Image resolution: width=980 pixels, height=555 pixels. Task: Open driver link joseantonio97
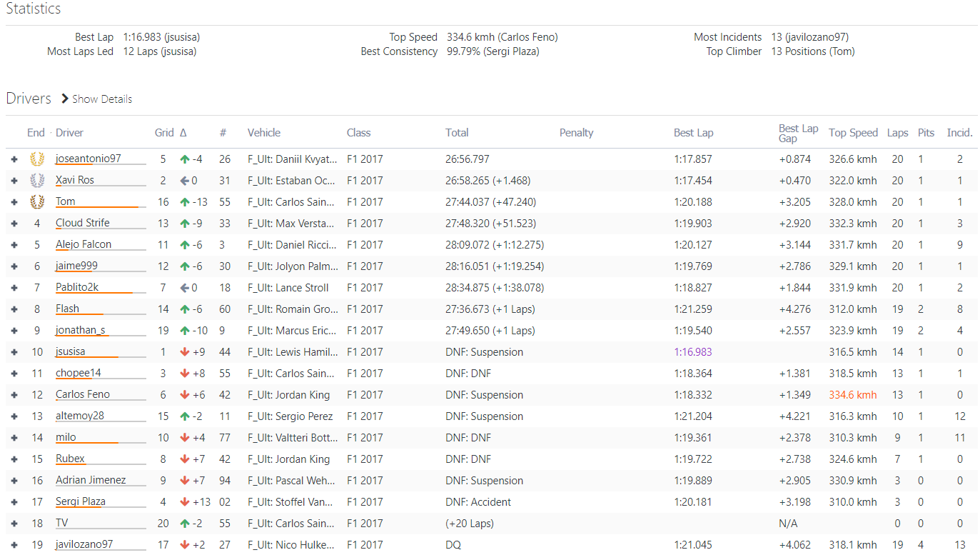[x=89, y=159]
